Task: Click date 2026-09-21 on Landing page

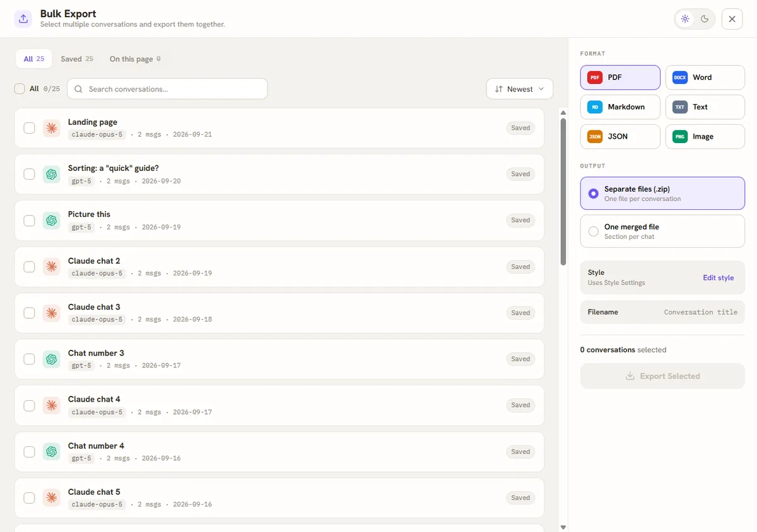Action: (192, 135)
